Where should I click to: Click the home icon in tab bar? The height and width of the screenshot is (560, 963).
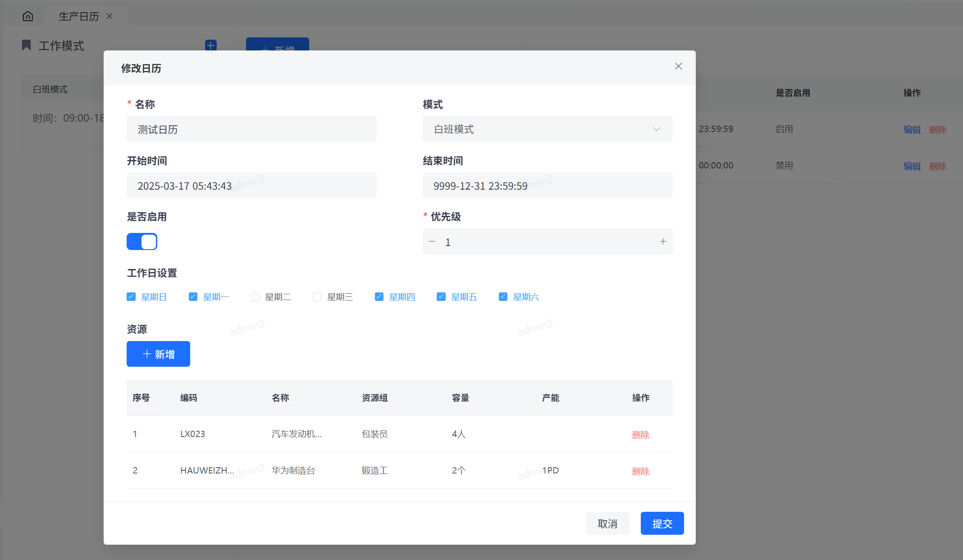pyautogui.click(x=28, y=16)
